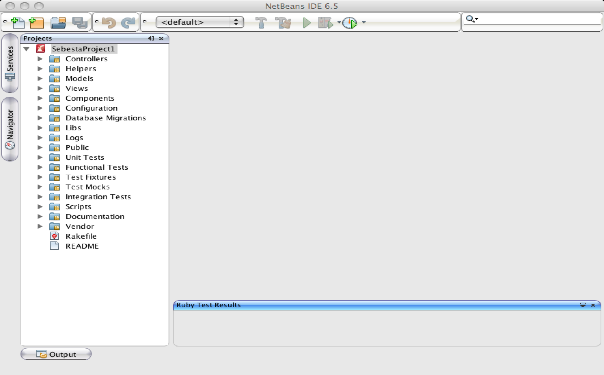
Task: Select the Test Mocks tree label
Action: click(87, 187)
